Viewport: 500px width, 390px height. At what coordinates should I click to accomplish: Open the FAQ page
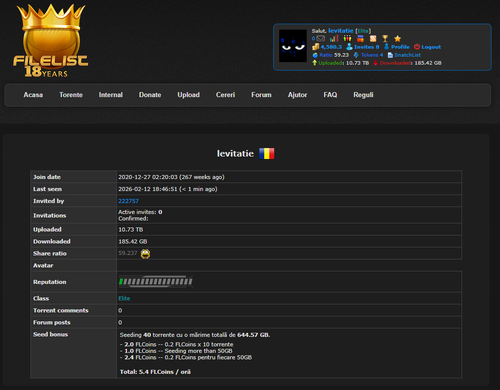click(x=330, y=95)
